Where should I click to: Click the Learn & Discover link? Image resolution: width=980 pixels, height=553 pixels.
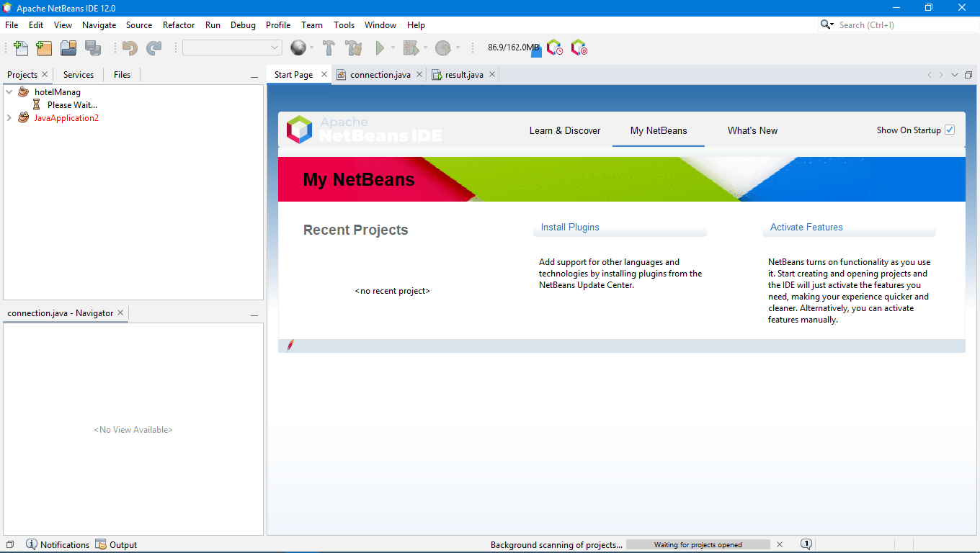(565, 130)
